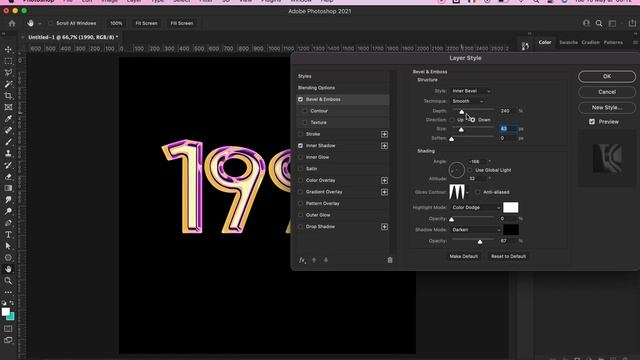Go to the Home screen icon

[x=12, y=23]
